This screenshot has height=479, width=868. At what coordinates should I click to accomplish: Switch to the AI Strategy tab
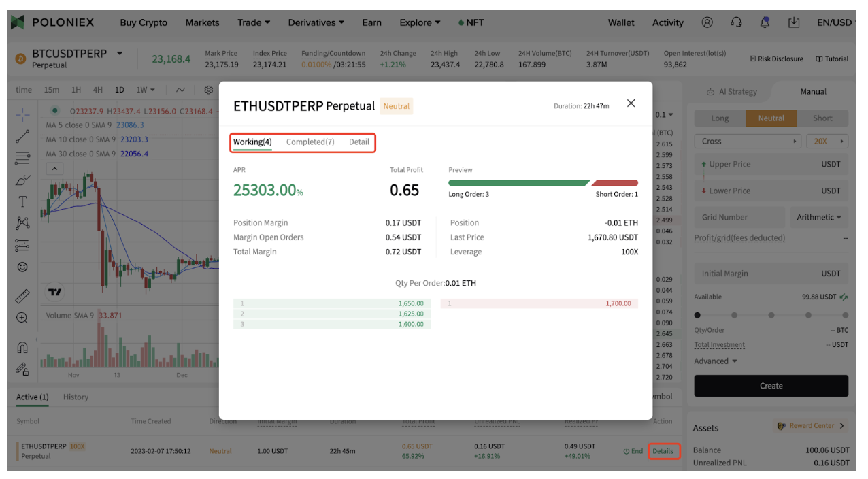pos(732,92)
